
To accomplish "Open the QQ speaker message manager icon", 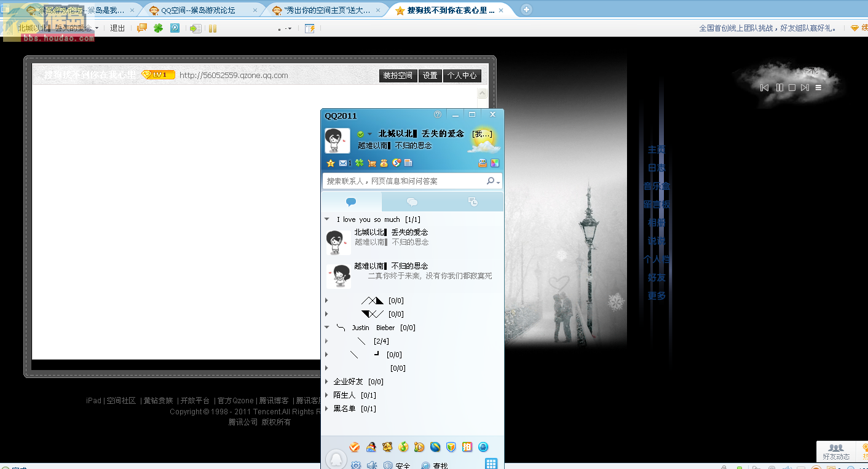I will pyautogui.click(x=372, y=465).
